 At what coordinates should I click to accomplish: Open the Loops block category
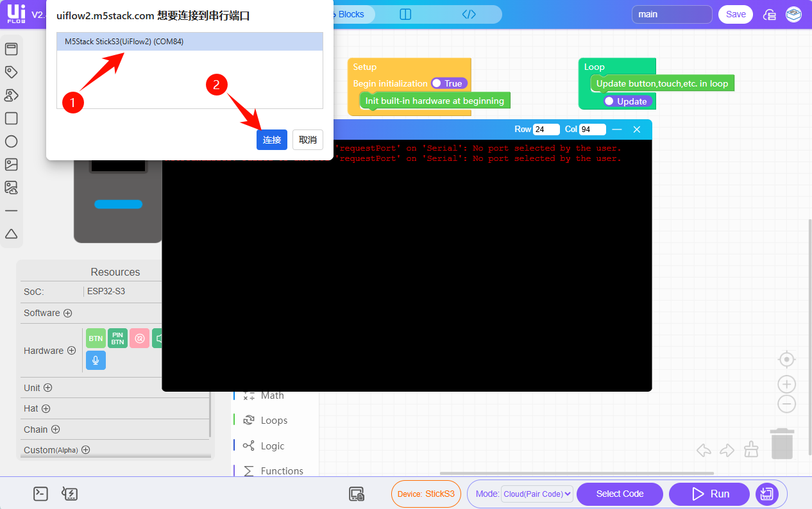tap(274, 421)
